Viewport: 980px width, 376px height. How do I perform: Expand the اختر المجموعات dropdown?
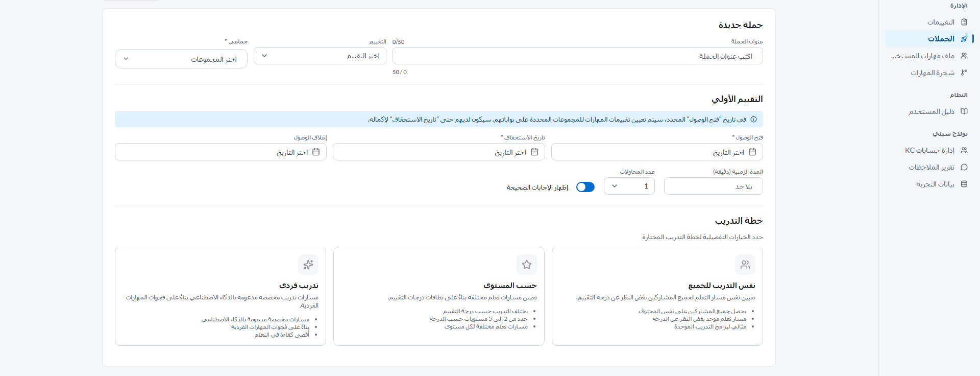tap(181, 59)
